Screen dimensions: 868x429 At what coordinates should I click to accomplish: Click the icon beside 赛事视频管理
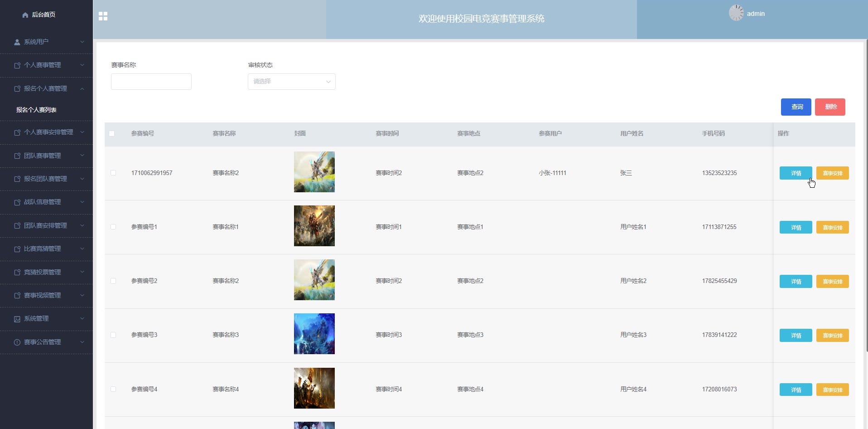[17, 296]
